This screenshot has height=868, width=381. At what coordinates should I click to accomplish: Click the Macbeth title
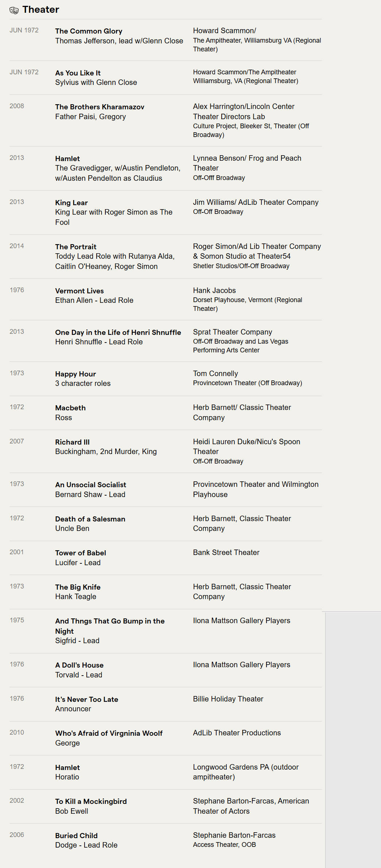click(70, 408)
